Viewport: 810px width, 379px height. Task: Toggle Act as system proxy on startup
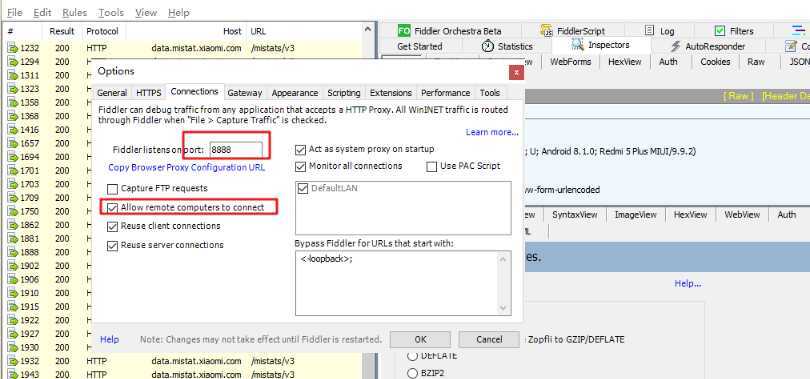300,150
